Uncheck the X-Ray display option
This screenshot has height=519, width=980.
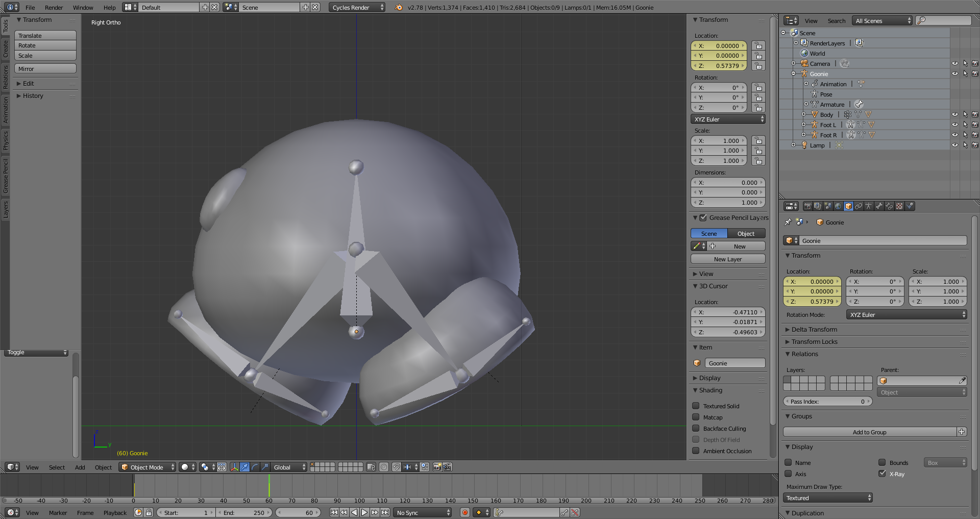pos(882,474)
